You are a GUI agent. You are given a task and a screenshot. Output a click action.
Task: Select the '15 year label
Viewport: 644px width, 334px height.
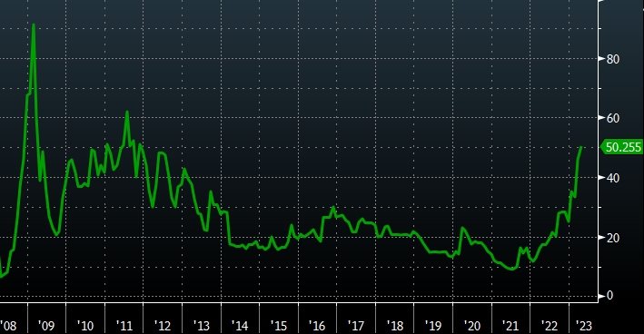point(279,326)
